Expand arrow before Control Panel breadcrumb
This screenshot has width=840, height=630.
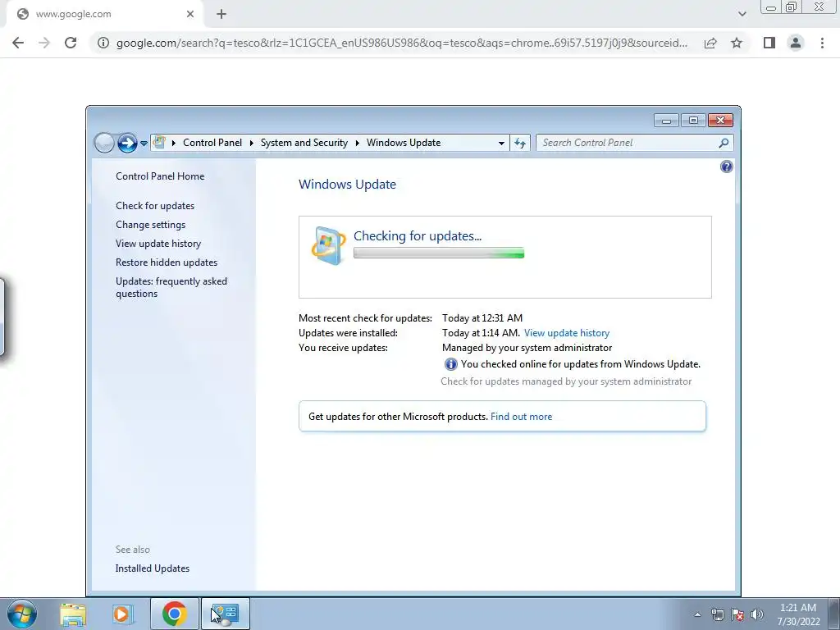pyautogui.click(x=174, y=143)
